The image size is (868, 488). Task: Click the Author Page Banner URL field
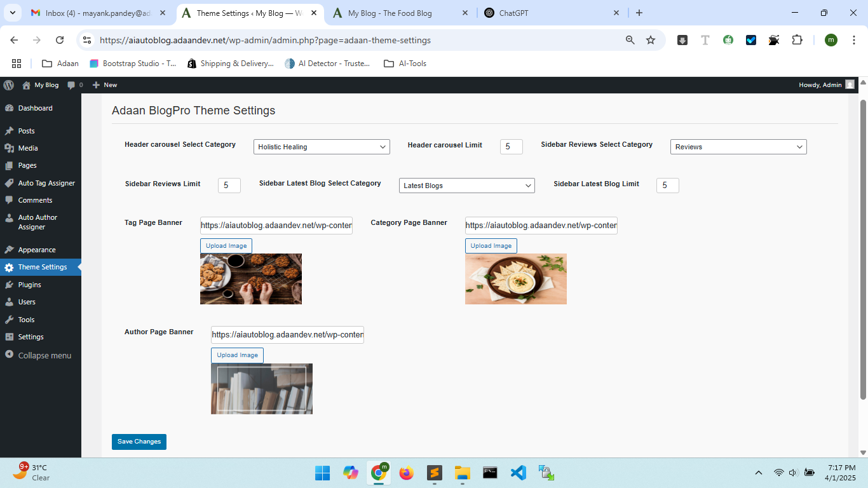[287, 334]
